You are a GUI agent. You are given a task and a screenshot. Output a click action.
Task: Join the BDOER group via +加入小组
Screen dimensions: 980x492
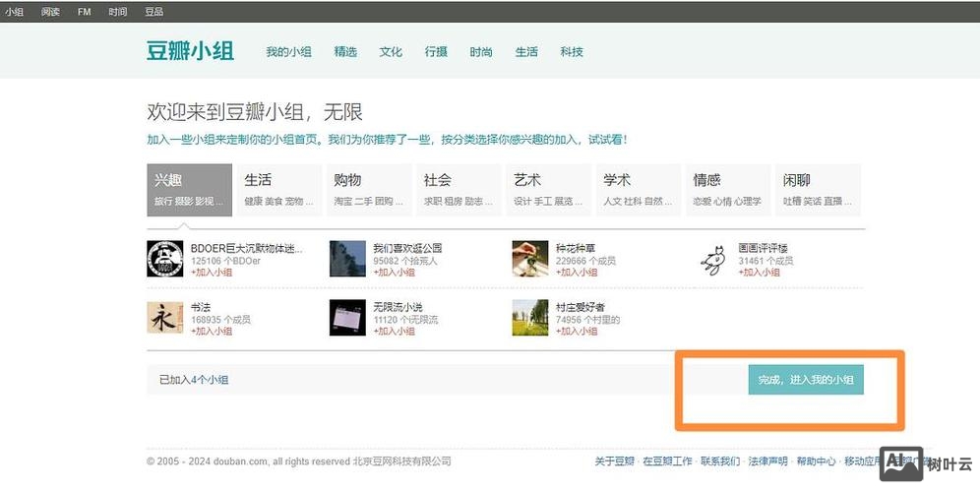(212, 272)
